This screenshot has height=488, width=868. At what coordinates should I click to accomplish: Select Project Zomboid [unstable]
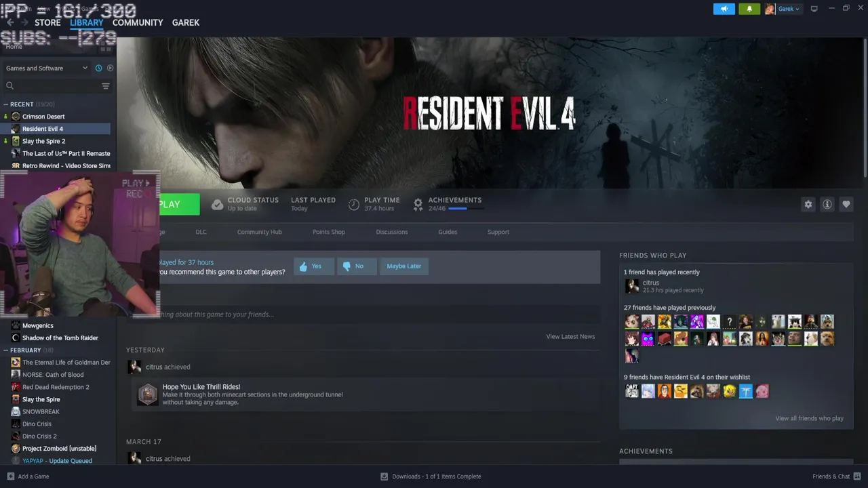[59, 449]
